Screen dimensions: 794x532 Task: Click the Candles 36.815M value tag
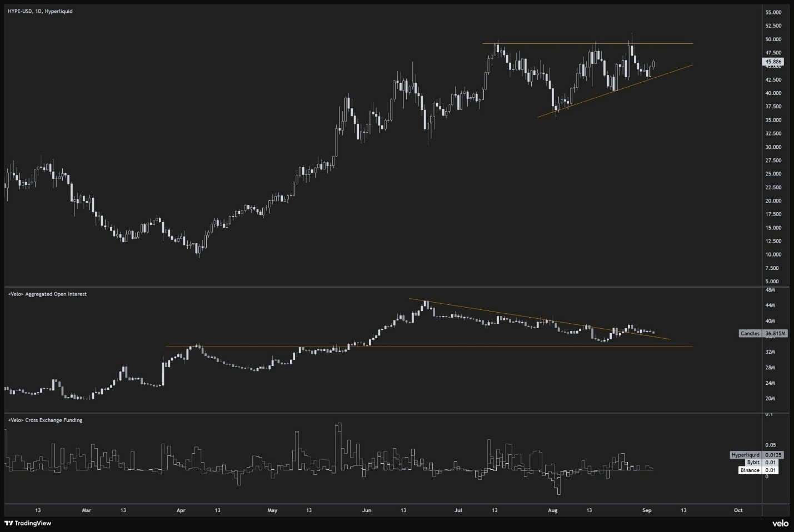pyautogui.click(x=763, y=333)
